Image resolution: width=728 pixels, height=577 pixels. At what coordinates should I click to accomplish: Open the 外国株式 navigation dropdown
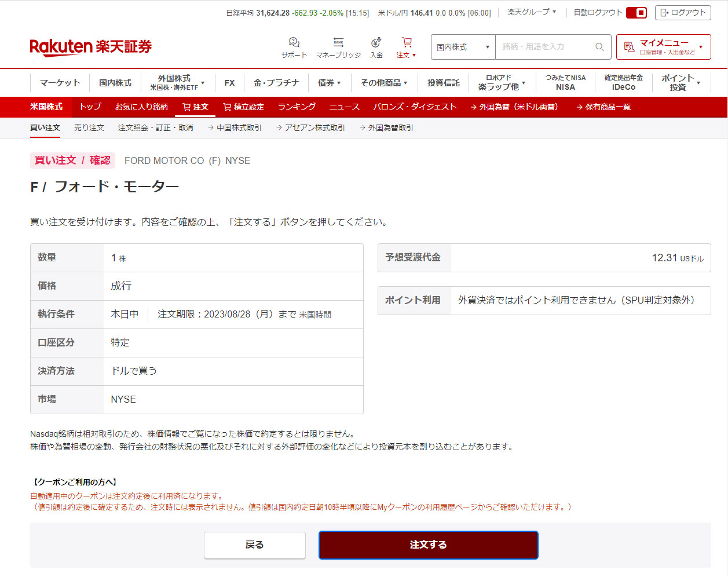[x=177, y=83]
